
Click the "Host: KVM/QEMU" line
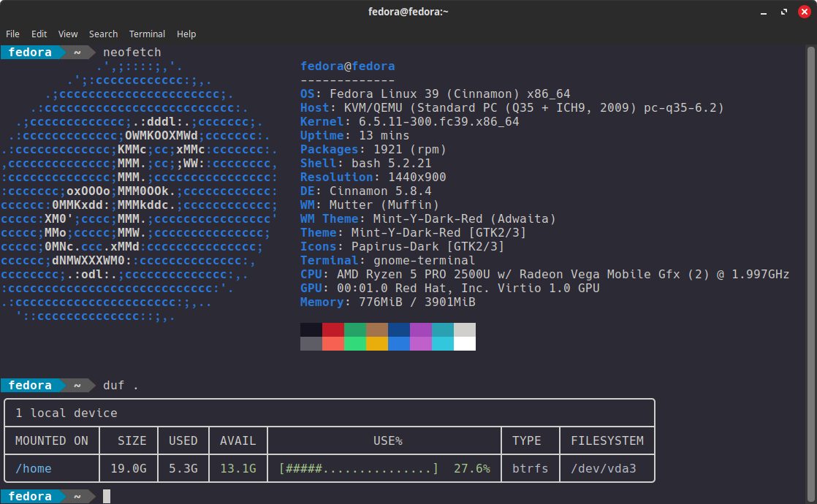click(512, 108)
